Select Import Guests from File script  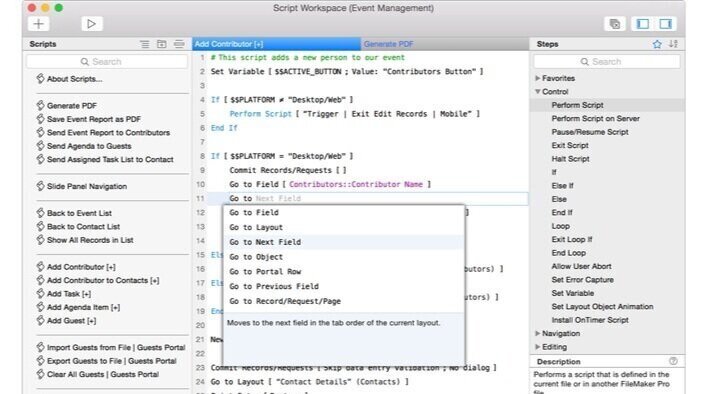111,347
